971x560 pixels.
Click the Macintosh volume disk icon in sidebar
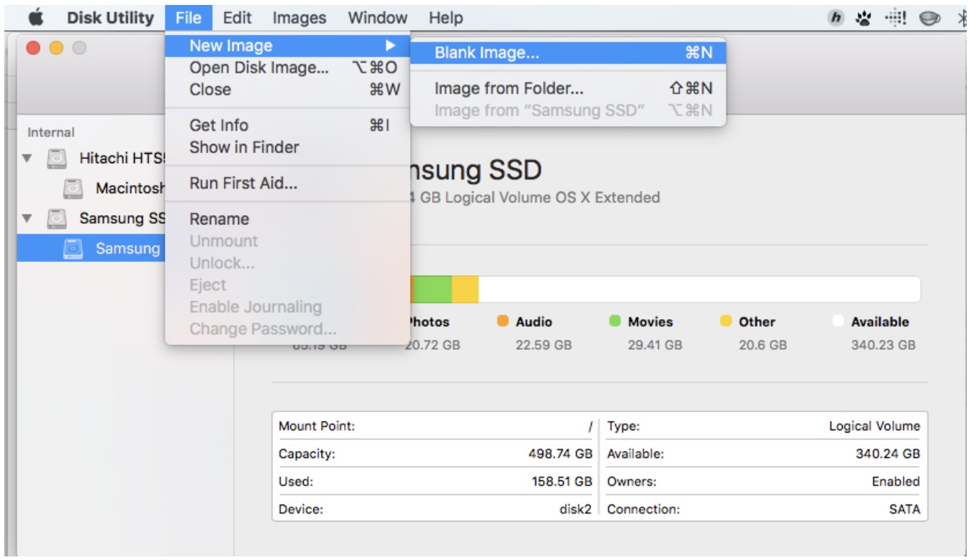click(73, 189)
